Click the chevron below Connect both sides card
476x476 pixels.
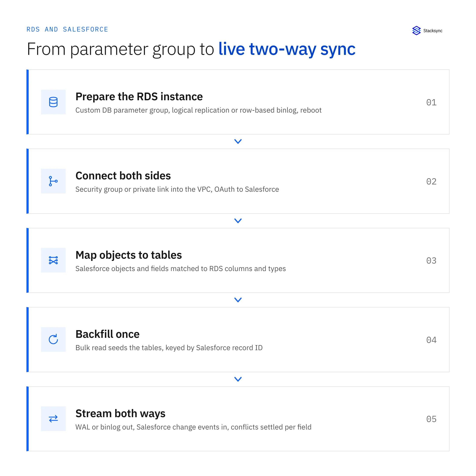click(238, 221)
